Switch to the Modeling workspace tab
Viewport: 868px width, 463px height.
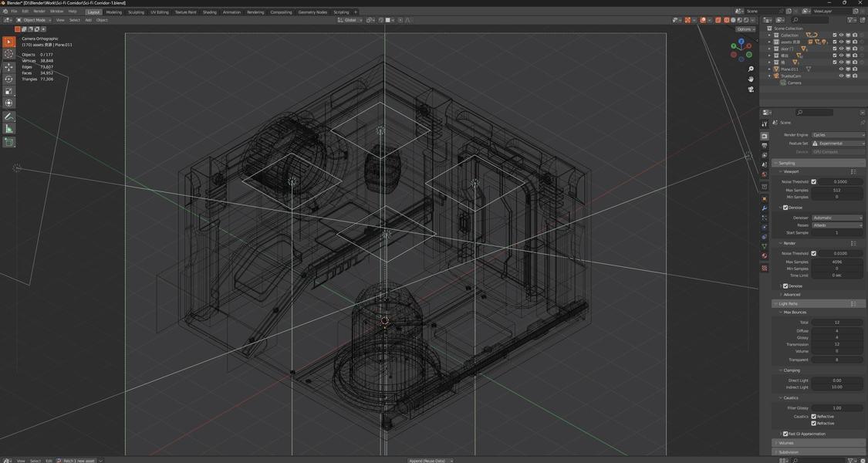[x=114, y=12]
